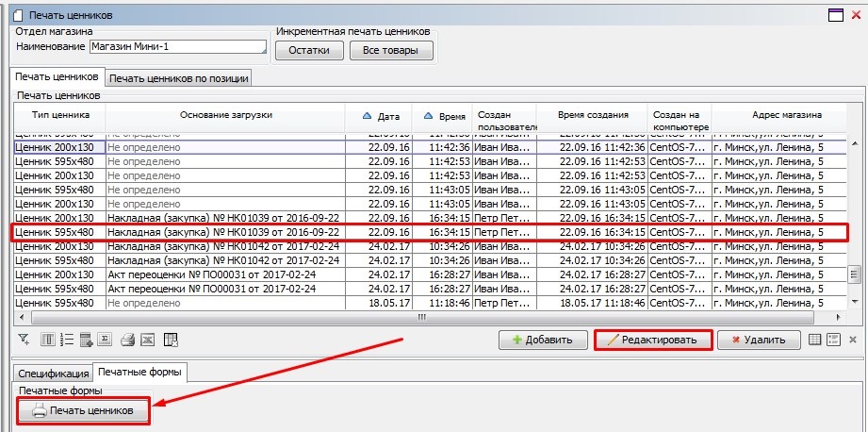Click the calculator-with-plus icon in grid toolbar

87,340
